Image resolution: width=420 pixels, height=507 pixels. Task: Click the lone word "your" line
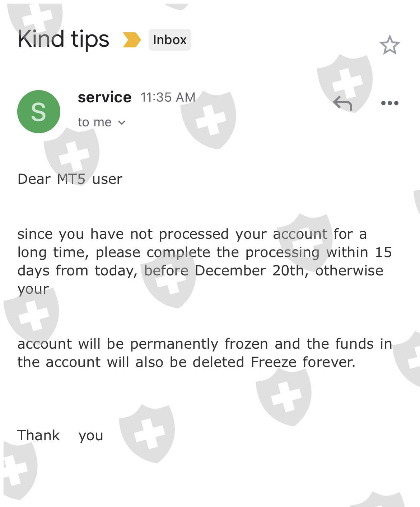click(x=33, y=289)
